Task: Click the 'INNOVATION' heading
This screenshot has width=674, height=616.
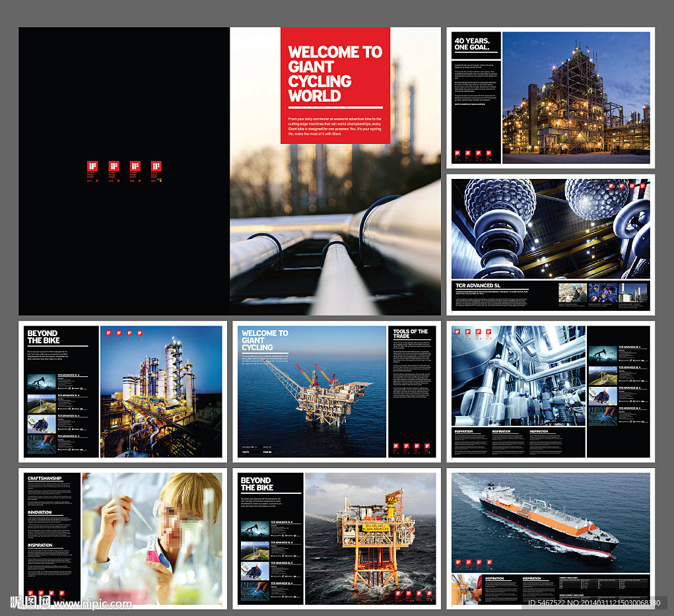Action: [40, 512]
